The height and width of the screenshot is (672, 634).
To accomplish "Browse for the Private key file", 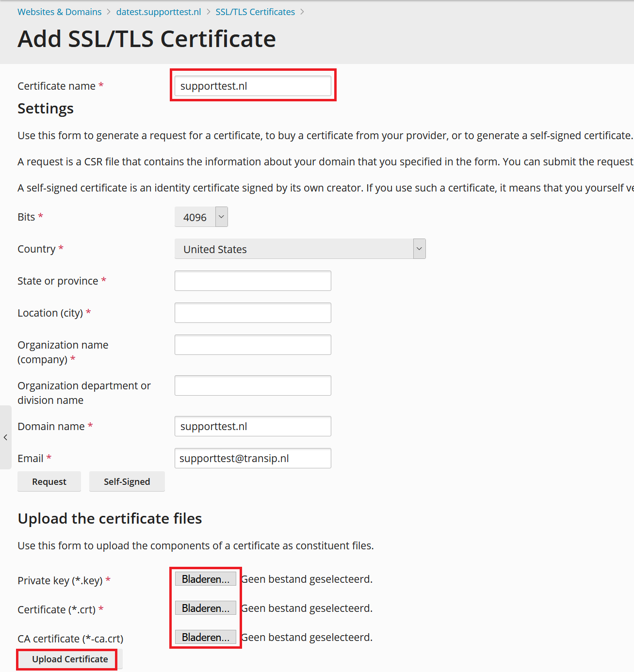I will pos(206,579).
